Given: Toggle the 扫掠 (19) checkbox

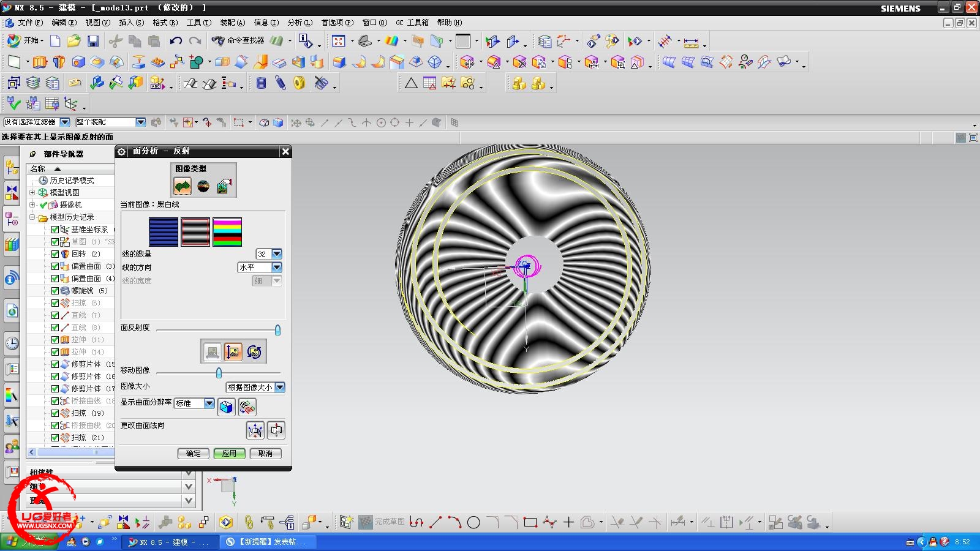Looking at the screenshot, I should pyautogui.click(x=55, y=413).
